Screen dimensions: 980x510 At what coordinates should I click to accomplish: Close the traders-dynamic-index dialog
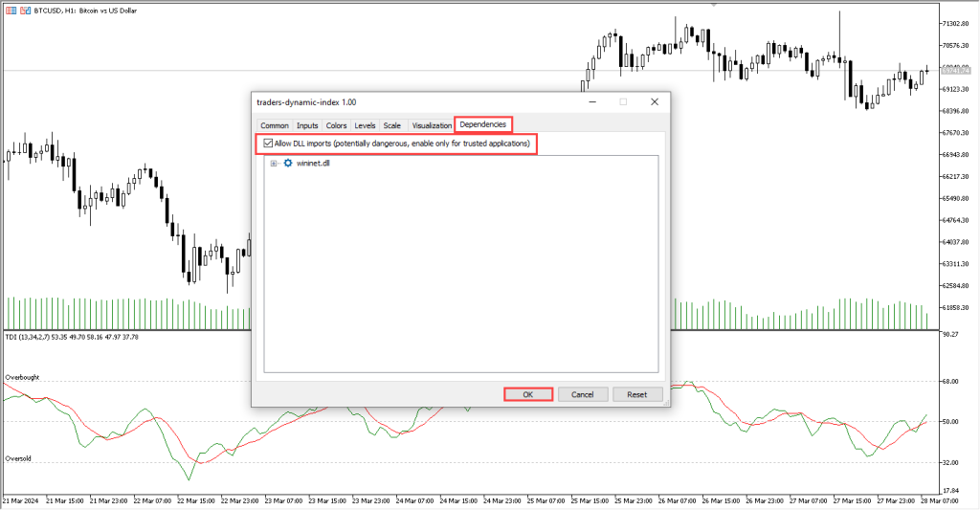click(655, 101)
